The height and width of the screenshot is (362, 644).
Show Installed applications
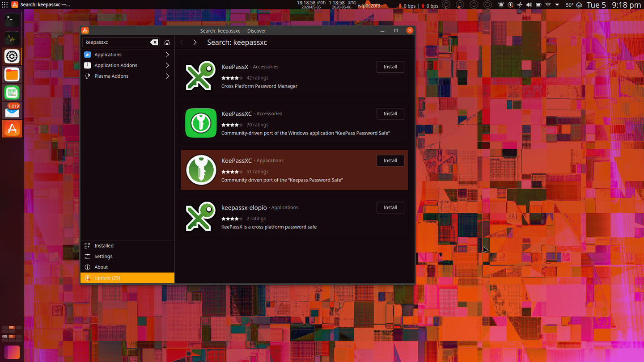(127, 246)
